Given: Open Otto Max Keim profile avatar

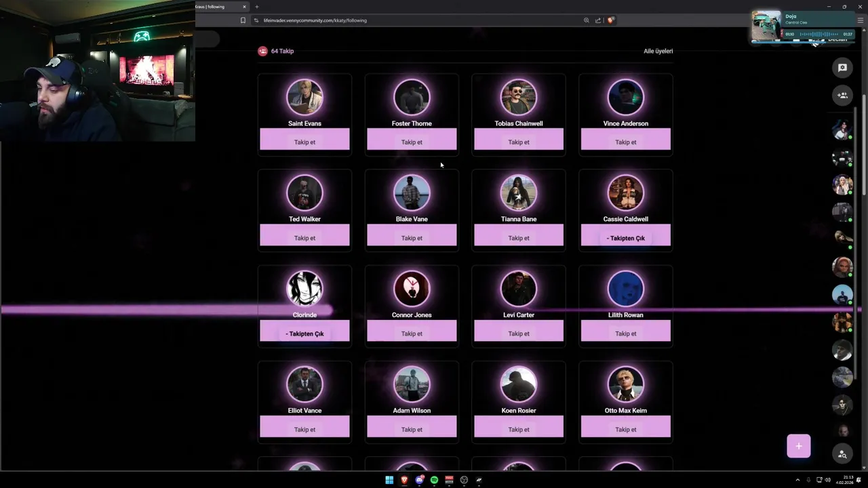Looking at the screenshot, I should click(x=626, y=384).
